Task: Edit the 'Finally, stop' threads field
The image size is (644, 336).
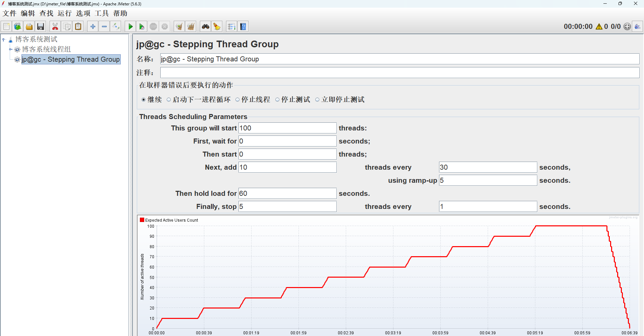Action: [287, 207]
